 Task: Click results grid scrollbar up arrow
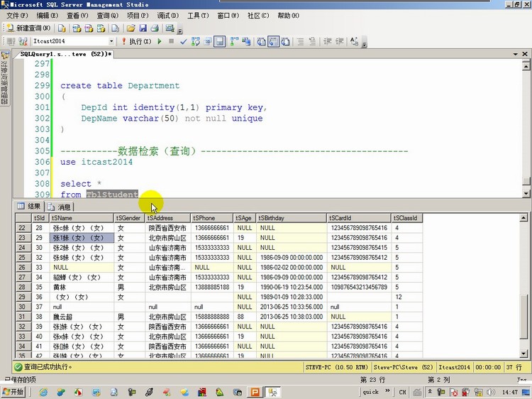coord(523,218)
